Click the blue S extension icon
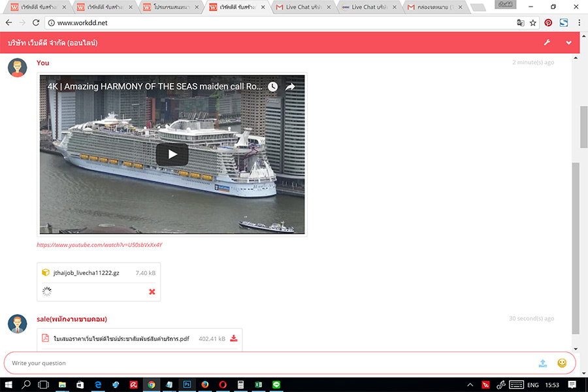Screen dimensions: 588x392 pyautogui.click(x=564, y=23)
